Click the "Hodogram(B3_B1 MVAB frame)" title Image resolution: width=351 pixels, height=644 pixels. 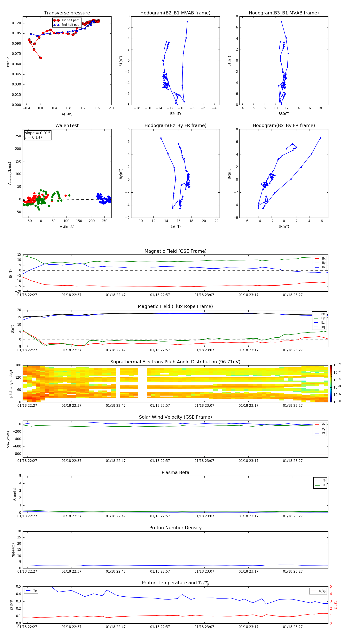click(x=284, y=13)
